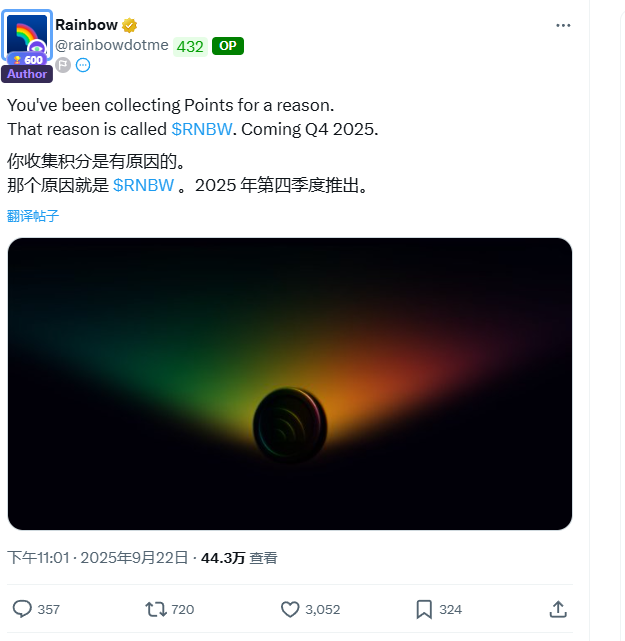Click the post timestamp 下午11:01
The height and width of the screenshot is (641, 625).
38,558
